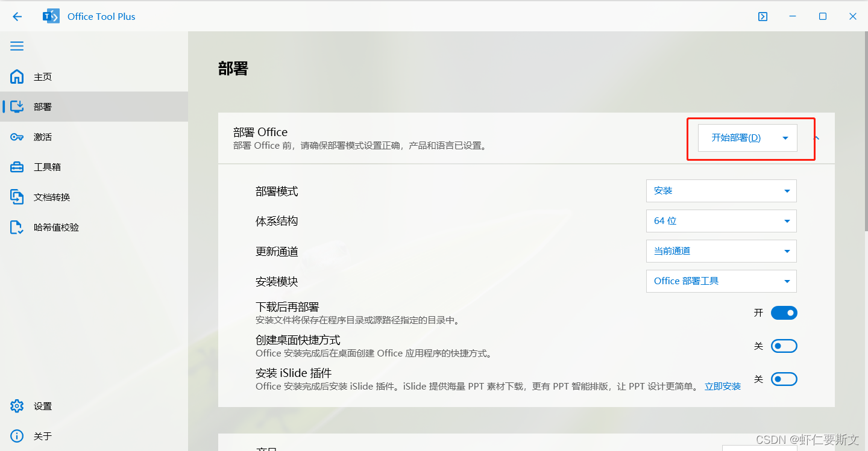Click the 开始部署(D) button
Image resolution: width=868 pixels, height=451 pixels.
click(736, 138)
